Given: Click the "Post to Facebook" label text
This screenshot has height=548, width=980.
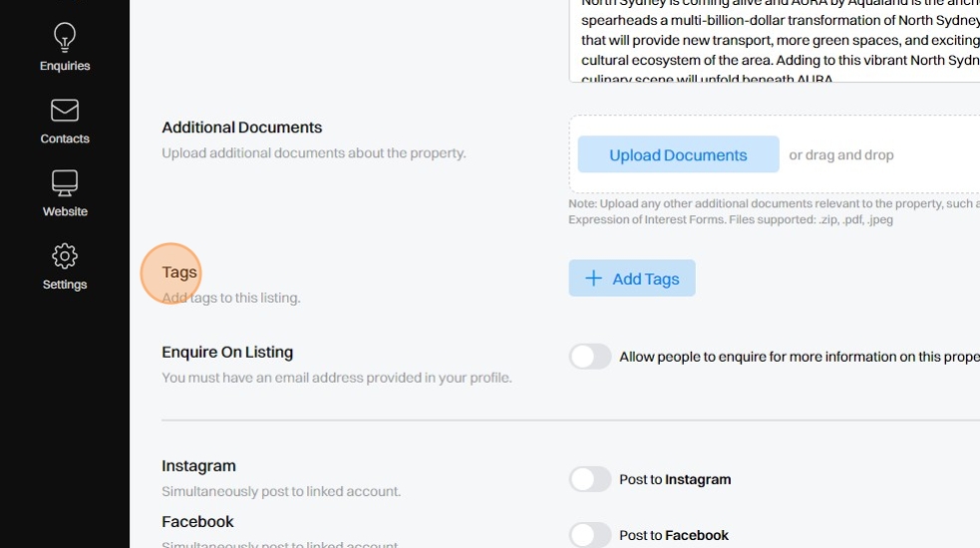Looking at the screenshot, I should 674,535.
